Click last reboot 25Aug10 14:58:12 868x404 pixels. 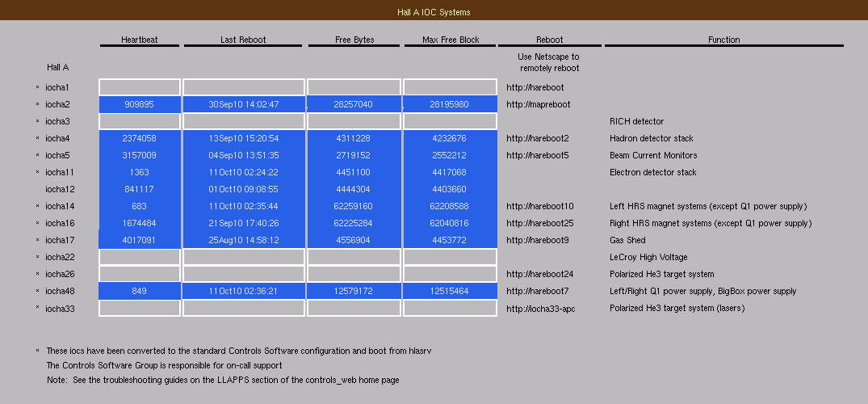244,240
